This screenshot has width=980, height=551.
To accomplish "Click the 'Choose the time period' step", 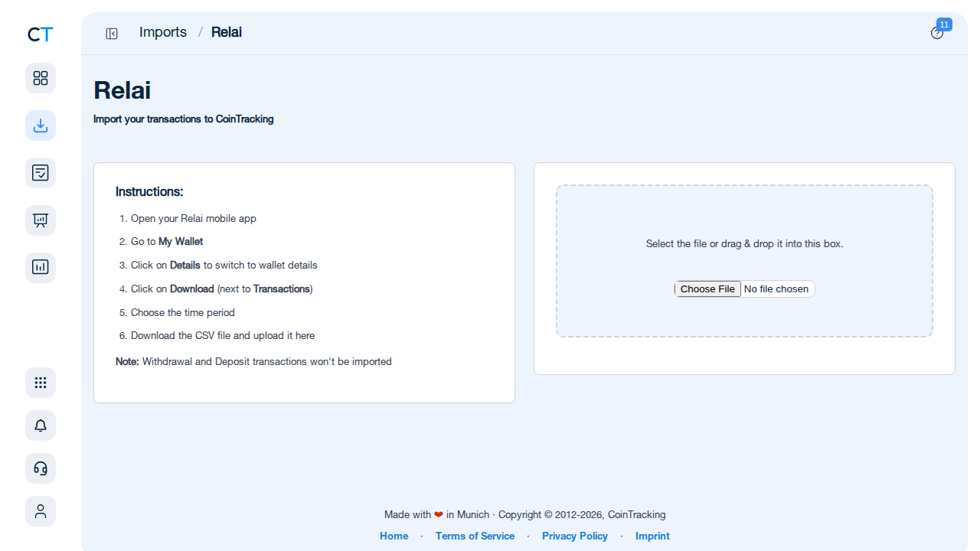I will coord(183,312).
